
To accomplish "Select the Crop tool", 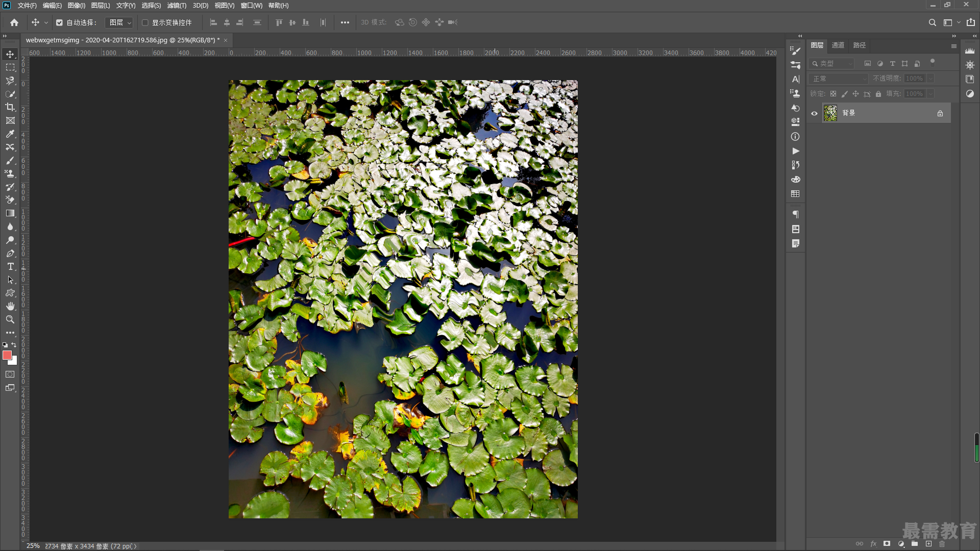I will click(10, 107).
